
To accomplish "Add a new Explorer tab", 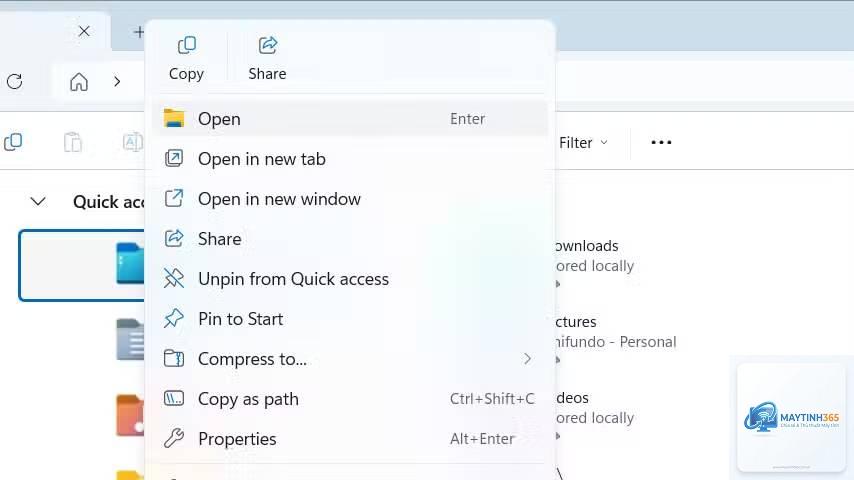I will coord(138,32).
